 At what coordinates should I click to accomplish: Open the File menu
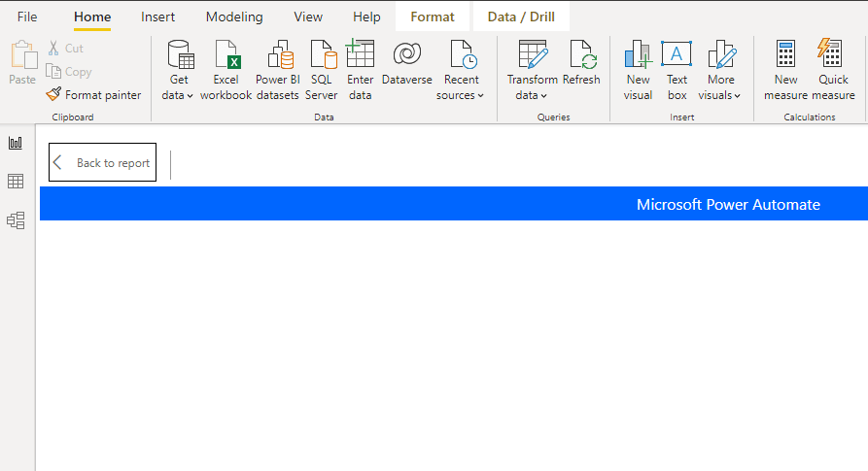27,17
